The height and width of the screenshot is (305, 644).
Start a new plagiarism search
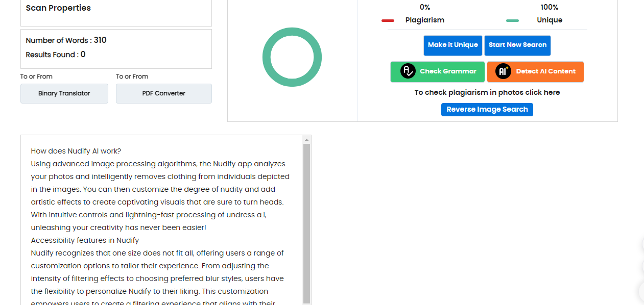517,45
